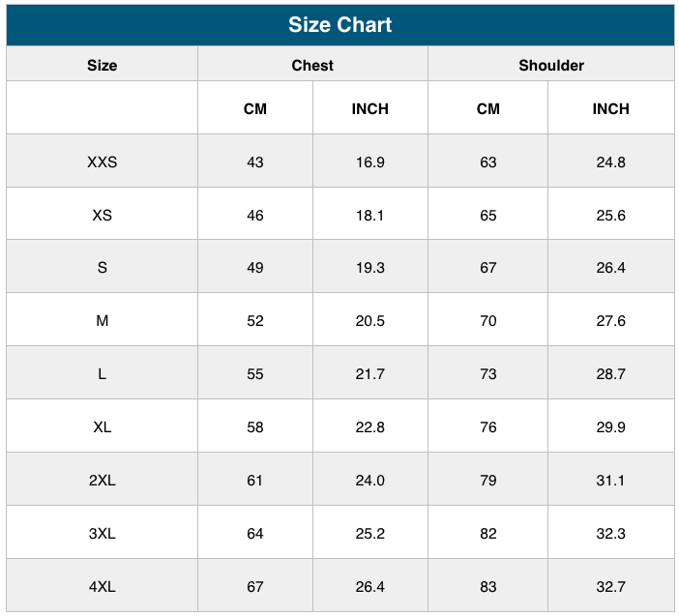Click shoulder value 70 for size M
The image size is (679, 616).
[x=487, y=320]
